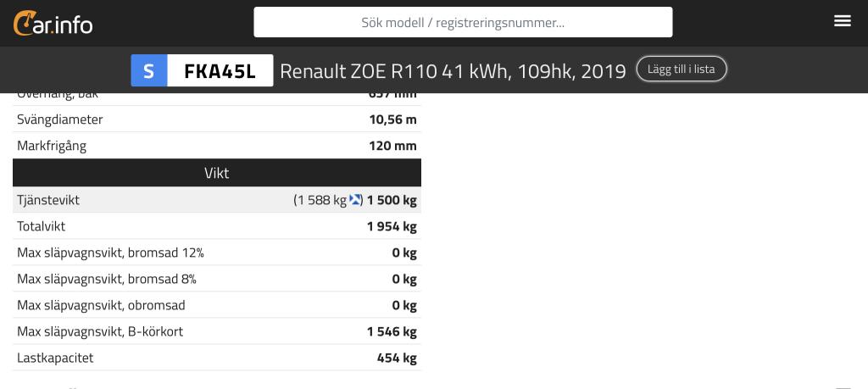Click the 'Max släpvagnsvikt, B-körkort' row
This screenshot has height=389, width=868.
(217, 331)
